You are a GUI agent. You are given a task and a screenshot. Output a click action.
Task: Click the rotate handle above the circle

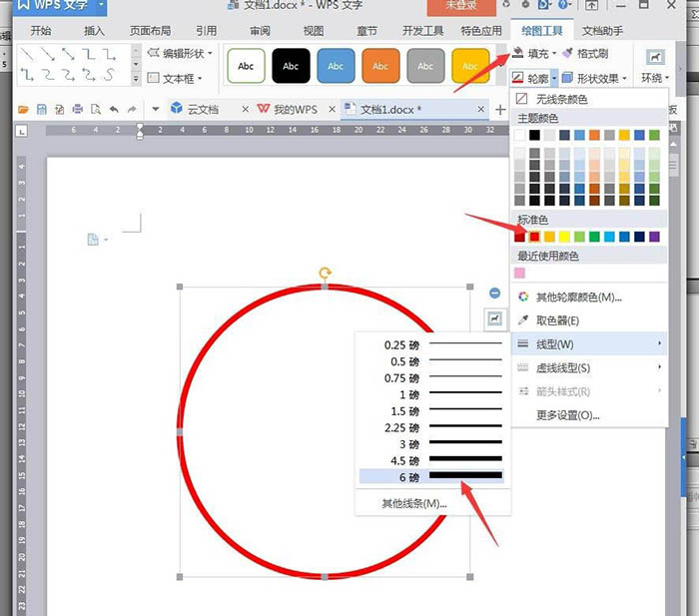(325, 273)
